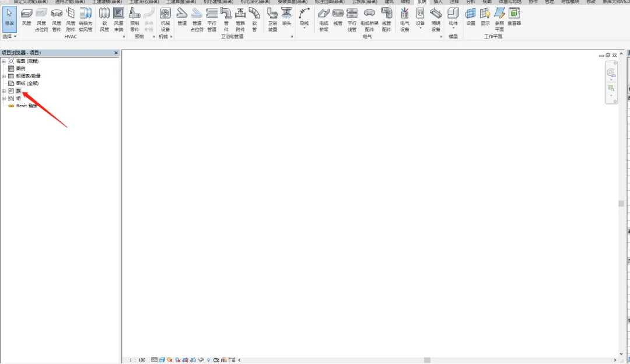This screenshot has width=630, height=364.
Task: Switch to the 管理 ribbon tab
Action: point(549,2)
